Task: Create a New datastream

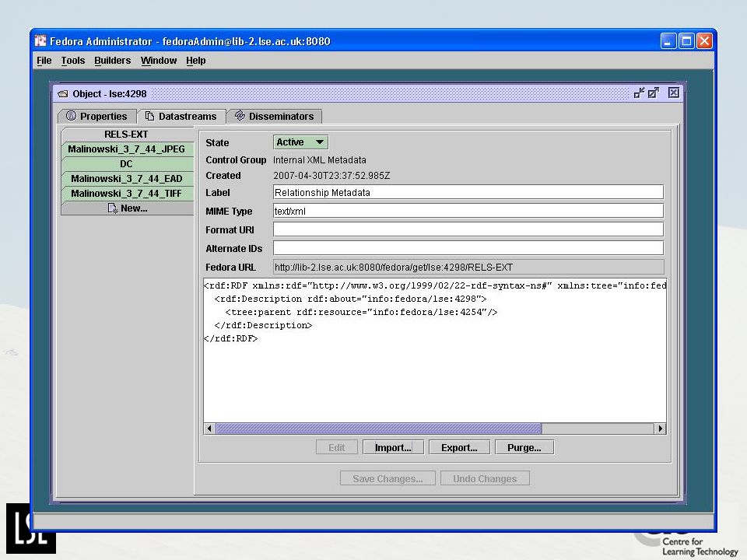Action: (x=127, y=208)
